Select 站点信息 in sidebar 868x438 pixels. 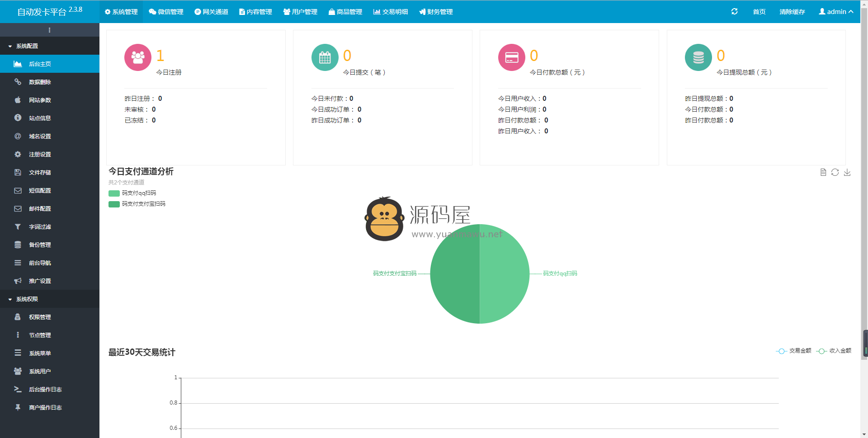point(50,118)
